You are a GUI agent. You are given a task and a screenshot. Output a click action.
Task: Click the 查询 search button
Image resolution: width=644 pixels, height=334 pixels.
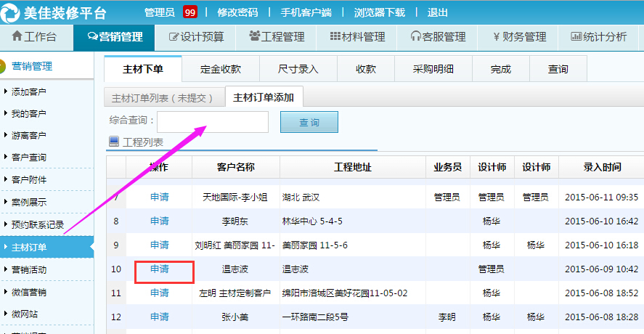coord(309,123)
